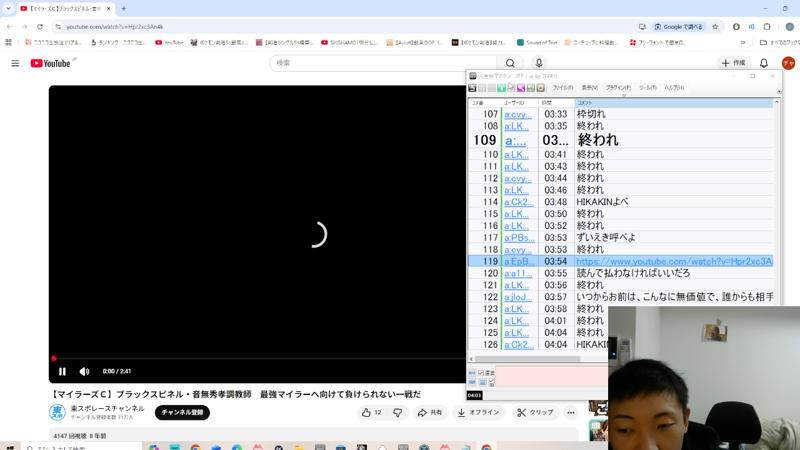Click the last toolbar icon in comment viewer

coord(540,88)
